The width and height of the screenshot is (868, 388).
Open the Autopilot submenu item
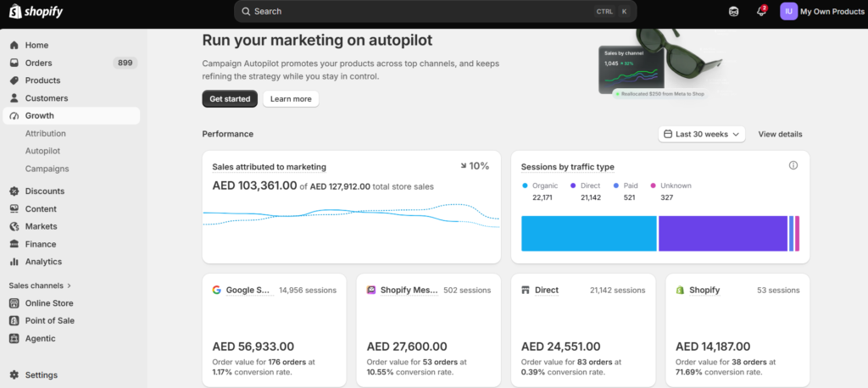[42, 151]
